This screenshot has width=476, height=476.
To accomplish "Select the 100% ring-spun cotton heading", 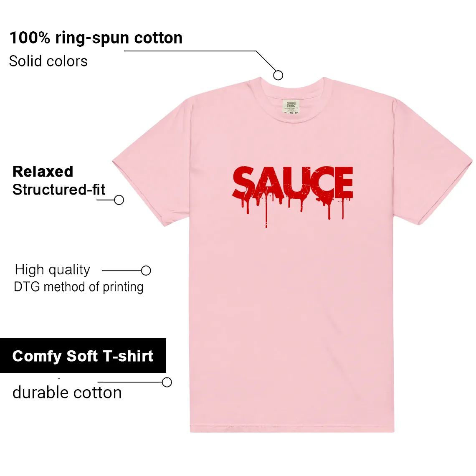I will tap(96, 38).
